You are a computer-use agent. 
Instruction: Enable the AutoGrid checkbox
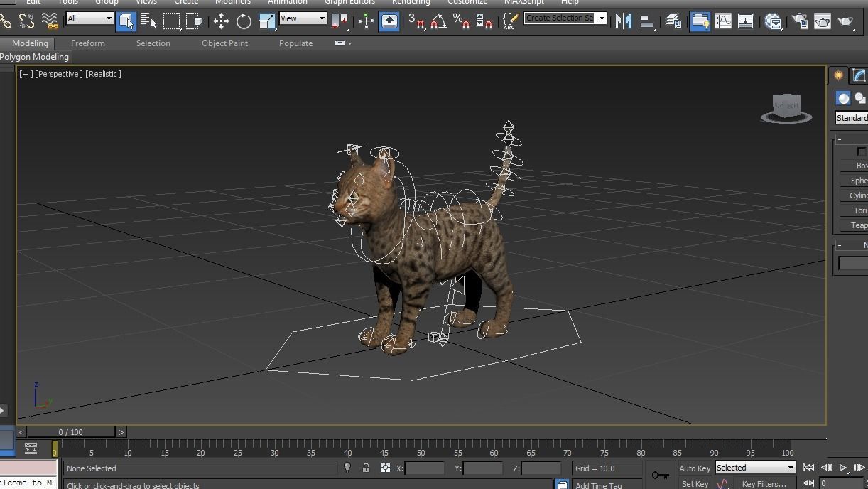click(862, 151)
